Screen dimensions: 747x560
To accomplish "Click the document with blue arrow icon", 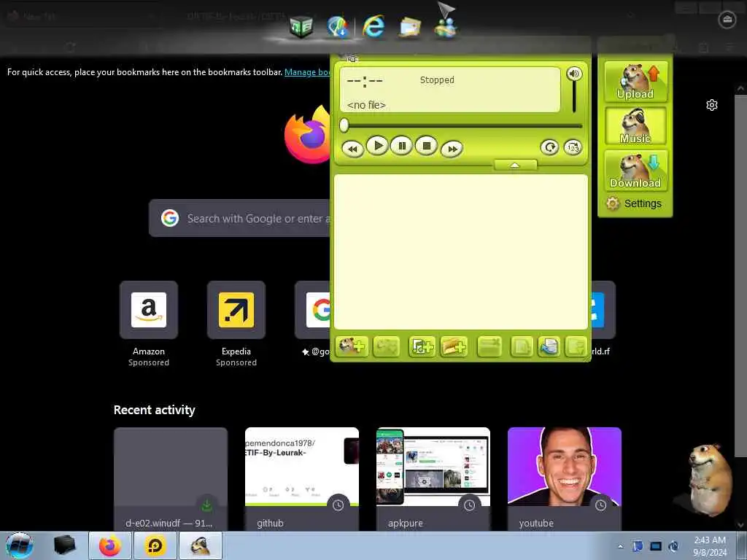I will (x=549, y=346).
